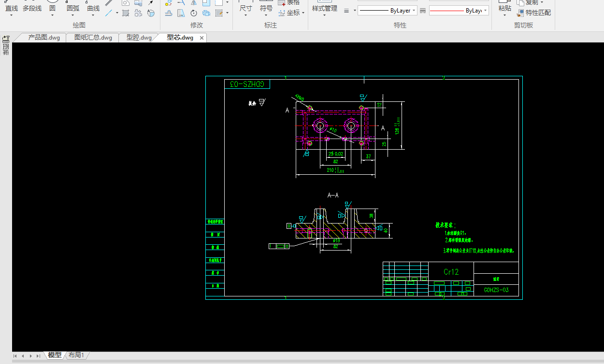This screenshot has height=364, width=604.
Task: Click the 特性匹配 match properties brush icon
Action: click(520, 13)
